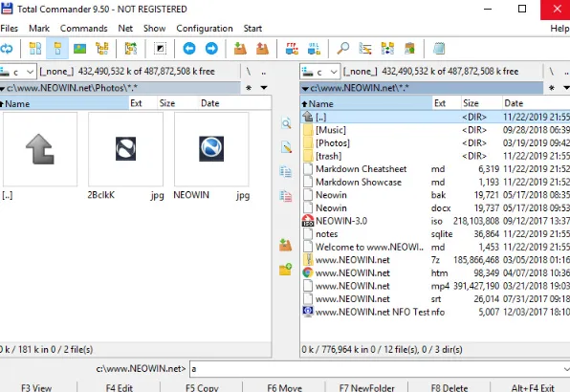This screenshot has height=392, width=570.
Task: Click the invert selection toolbar icon
Action: point(160,49)
